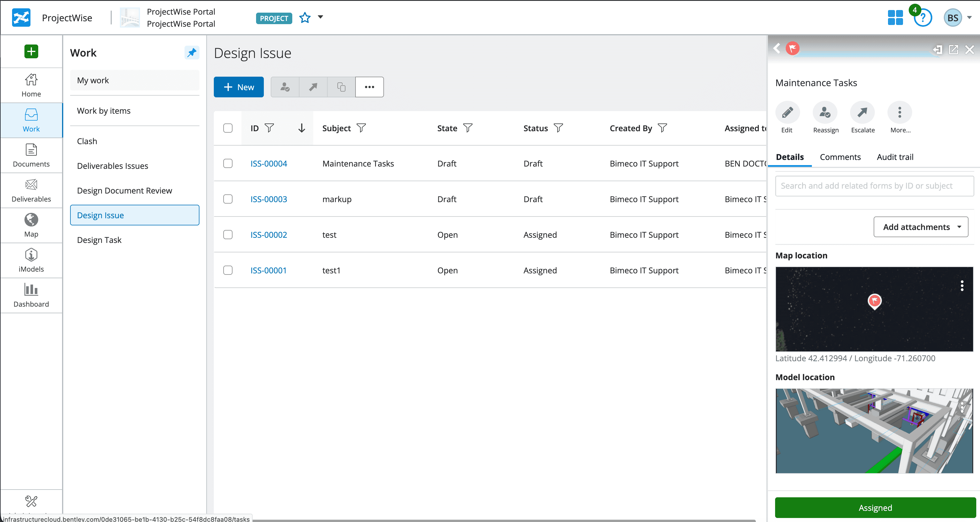Viewport: 980px width, 522px height.
Task: Open the BS user profile dropdown arrow
Action: [969, 18]
